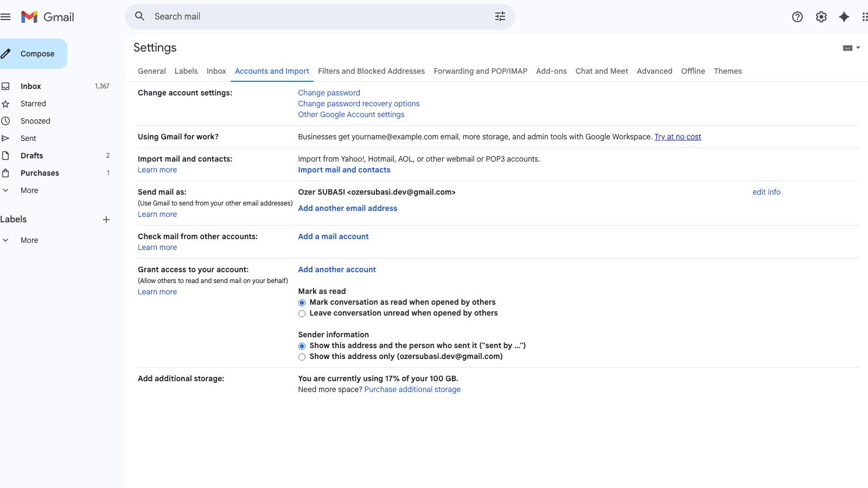The image size is (868, 488).
Task: Open the Google apps grid icon
Action: (x=864, y=17)
